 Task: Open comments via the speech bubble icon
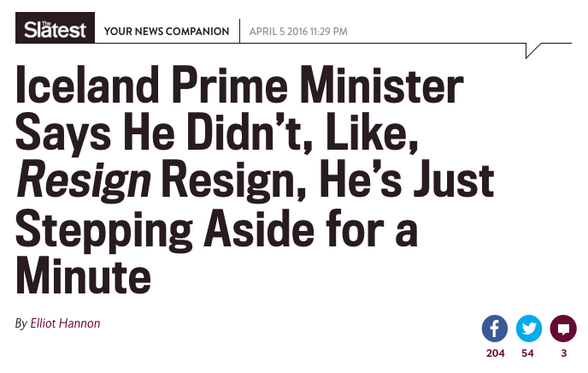point(563,329)
